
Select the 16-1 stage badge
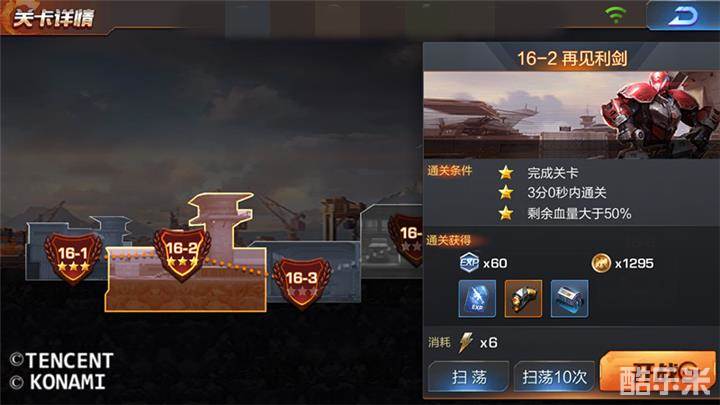coord(73,256)
